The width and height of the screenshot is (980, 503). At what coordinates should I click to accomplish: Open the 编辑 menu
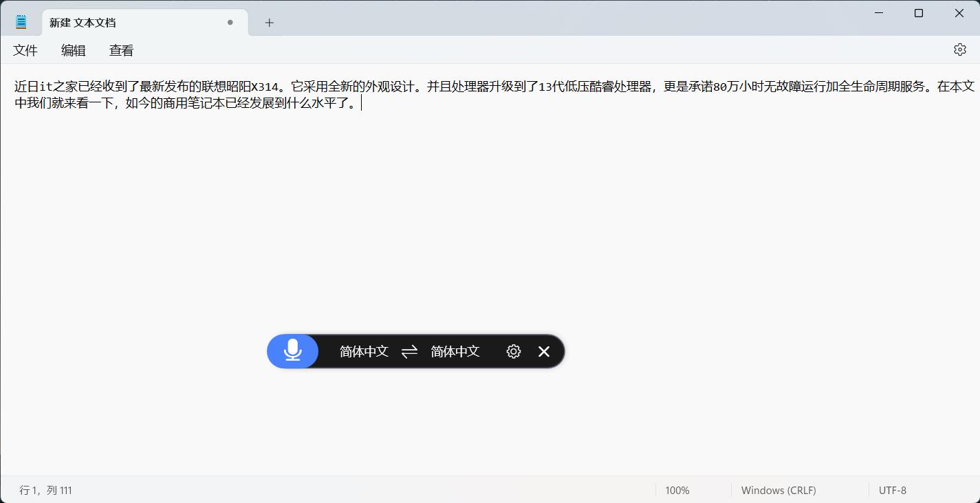tap(73, 49)
